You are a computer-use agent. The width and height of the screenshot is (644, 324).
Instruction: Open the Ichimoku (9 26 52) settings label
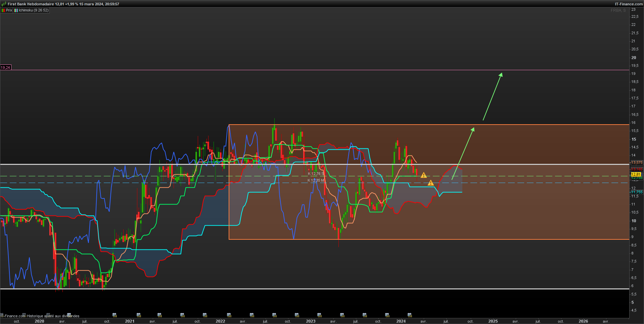point(34,10)
